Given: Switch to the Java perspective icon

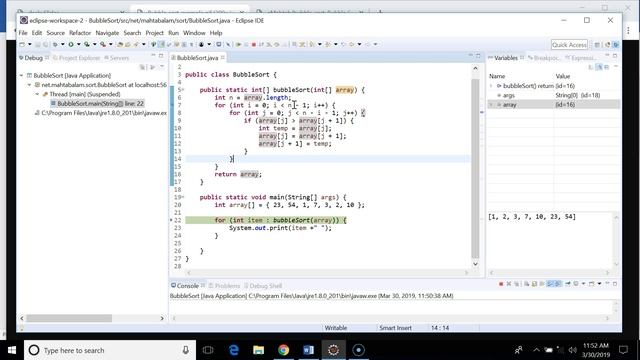Looking at the screenshot, I should (x=607, y=44).
